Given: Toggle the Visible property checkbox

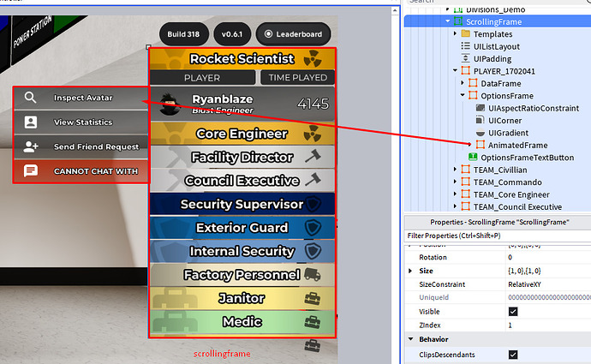Looking at the screenshot, I should point(513,311).
